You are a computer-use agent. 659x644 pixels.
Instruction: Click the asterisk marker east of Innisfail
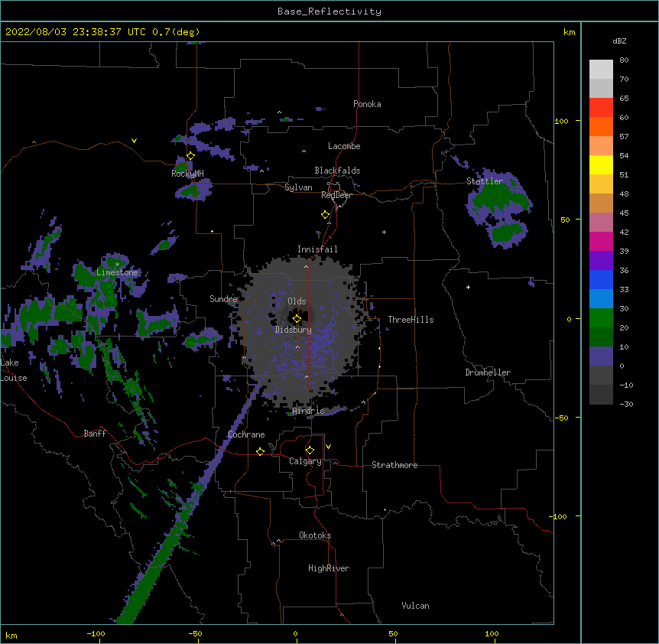pyautogui.click(x=384, y=232)
